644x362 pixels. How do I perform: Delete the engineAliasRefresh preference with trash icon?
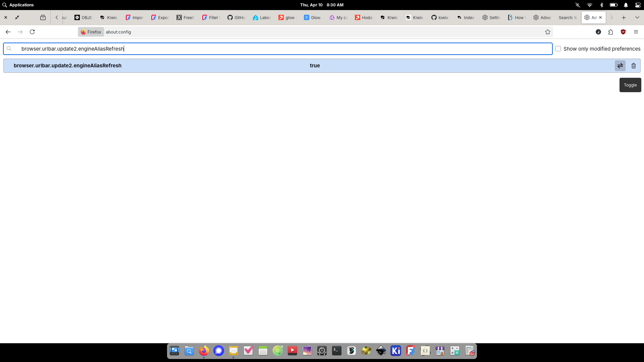pyautogui.click(x=633, y=66)
